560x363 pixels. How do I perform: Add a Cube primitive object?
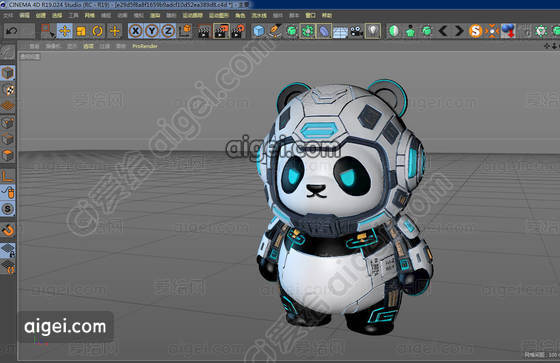pos(258,31)
